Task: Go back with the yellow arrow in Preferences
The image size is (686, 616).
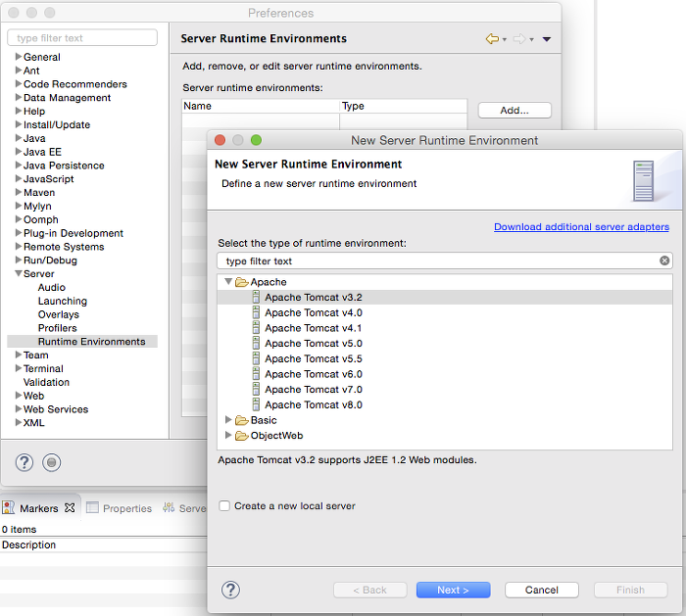Action: [492, 39]
